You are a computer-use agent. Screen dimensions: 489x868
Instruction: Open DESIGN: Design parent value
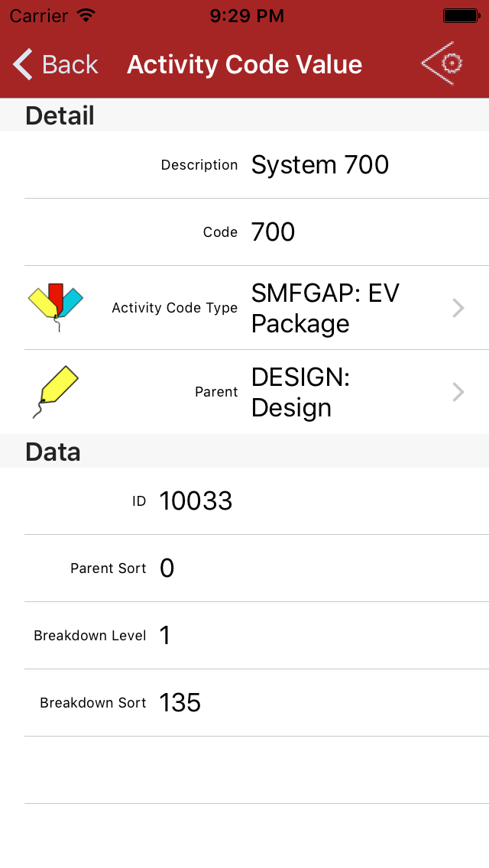300,392
